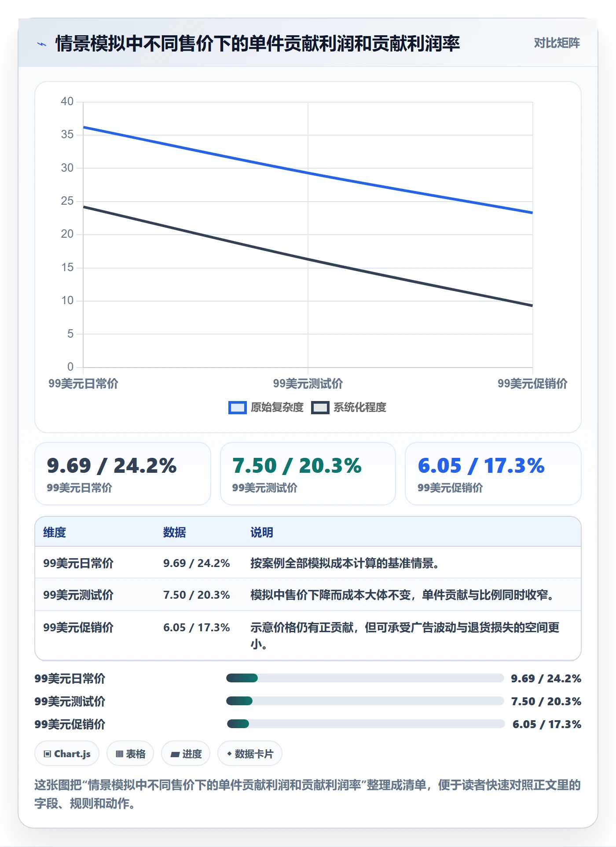Toggle the 系统化程度 legend color box

tap(320, 408)
